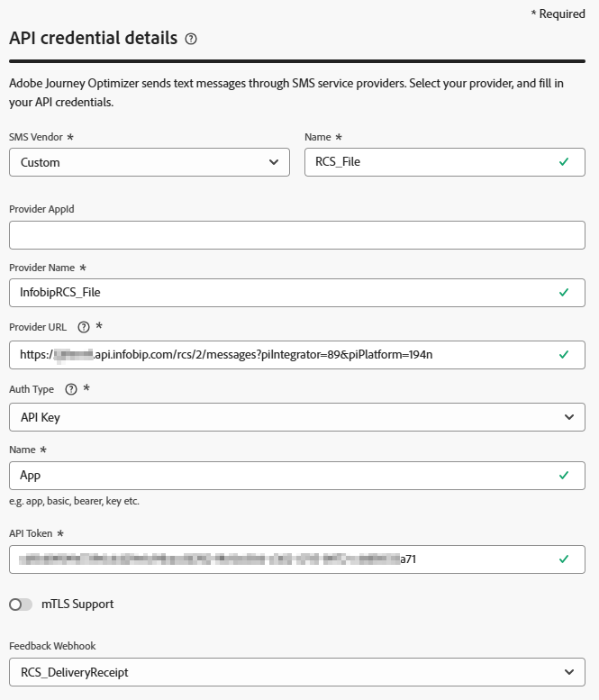599x700 pixels.
Task: Click the Auth Type help icon
Action: click(x=71, y=389)
